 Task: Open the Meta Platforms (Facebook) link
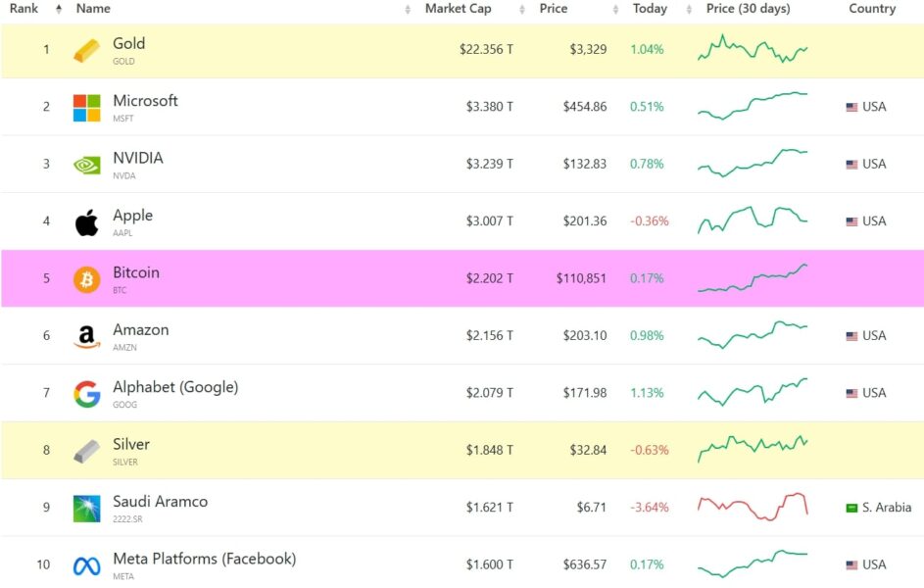pyautogui.click(x=204, y=559)
